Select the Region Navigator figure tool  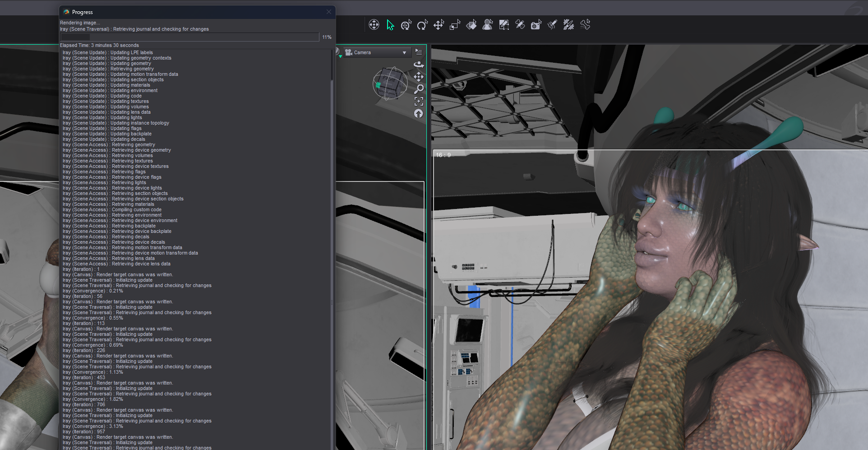point(487,25)
